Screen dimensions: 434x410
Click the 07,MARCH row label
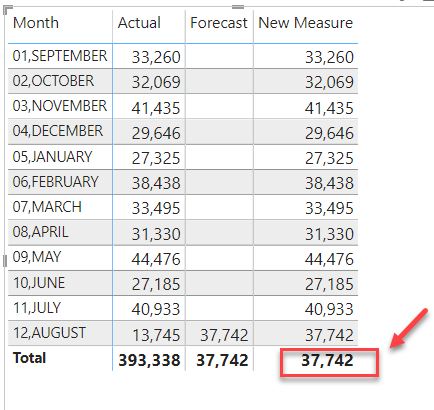(x=47, y=207)
